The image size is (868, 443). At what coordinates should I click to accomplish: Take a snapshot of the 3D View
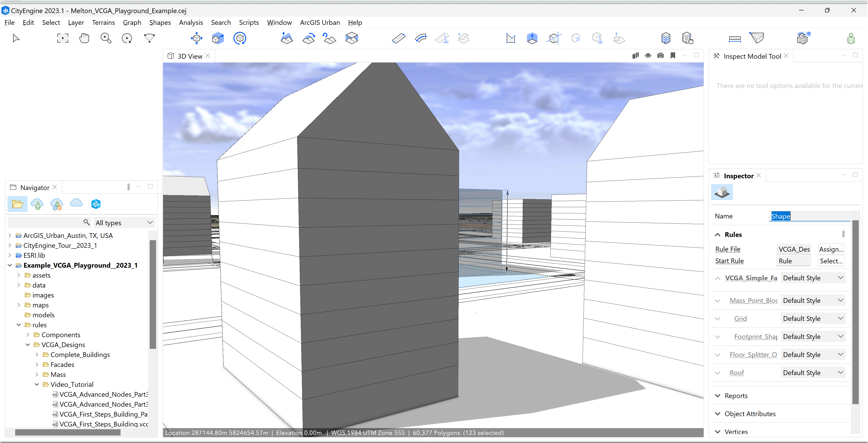(x=660, y=55)
